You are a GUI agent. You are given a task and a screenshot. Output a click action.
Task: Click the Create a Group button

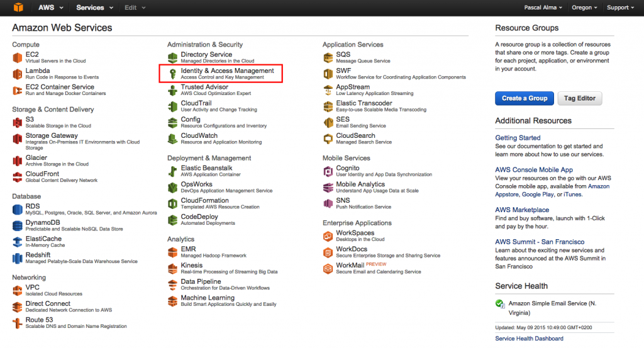[524, 98]
